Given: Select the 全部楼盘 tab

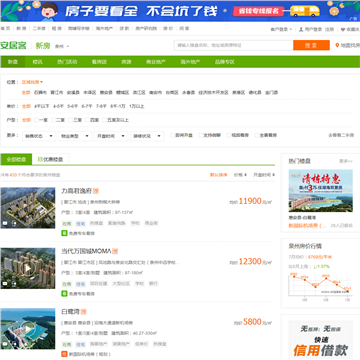Looking at the screenshot, I should pyautogui.click(x=16, y=159).
